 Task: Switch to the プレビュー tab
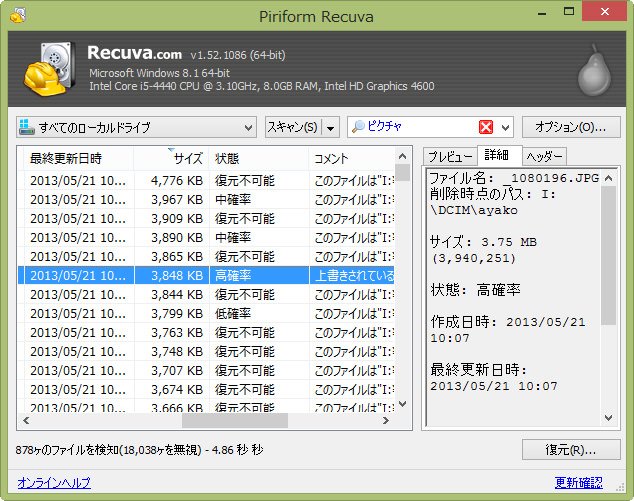(x=450, y=156)
